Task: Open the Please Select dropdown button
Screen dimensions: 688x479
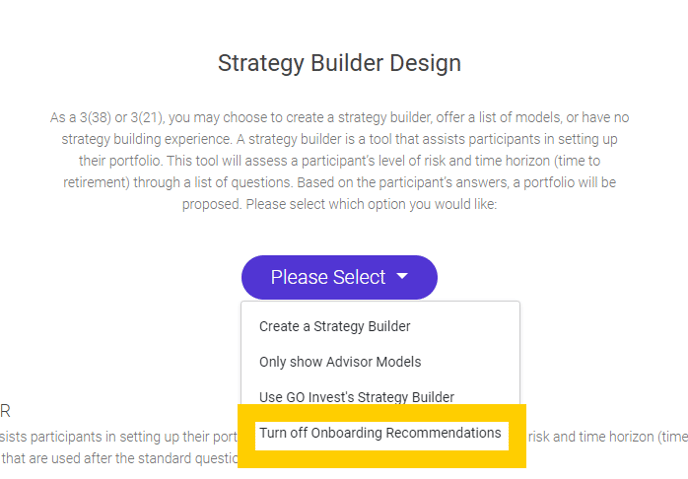Action: [338, 277]
